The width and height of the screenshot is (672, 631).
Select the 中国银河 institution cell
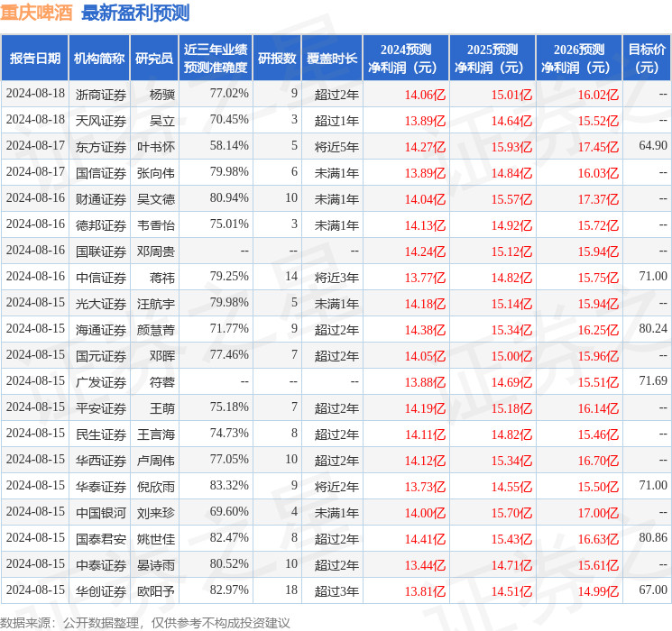pyautogui.click(x=101, y=513)
